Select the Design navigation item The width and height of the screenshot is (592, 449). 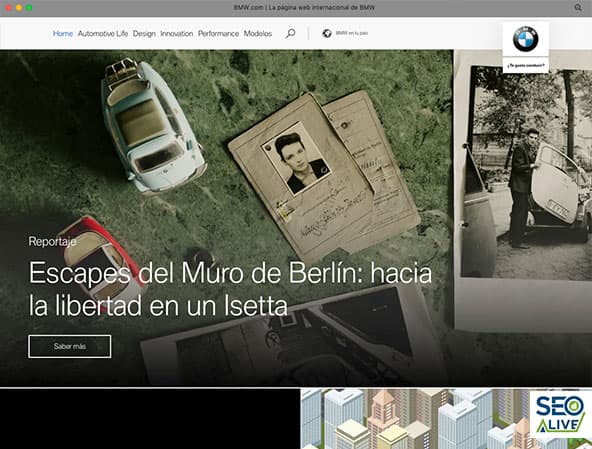144,34
